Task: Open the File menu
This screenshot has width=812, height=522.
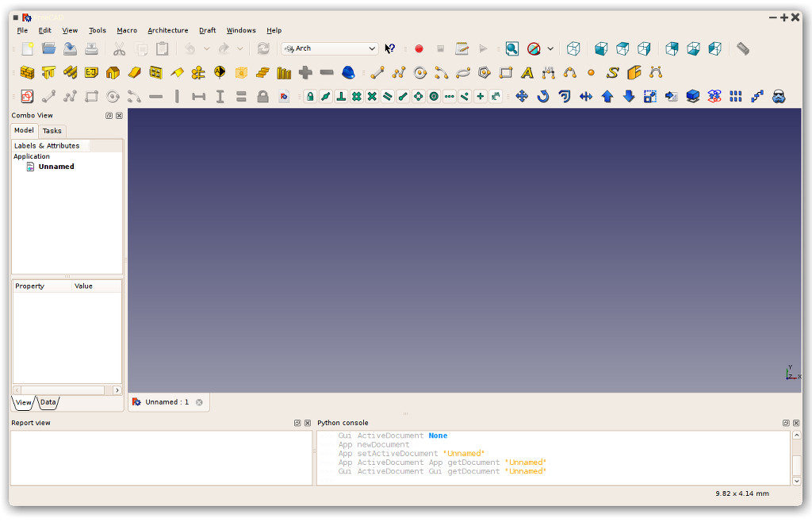Action: 22,30
